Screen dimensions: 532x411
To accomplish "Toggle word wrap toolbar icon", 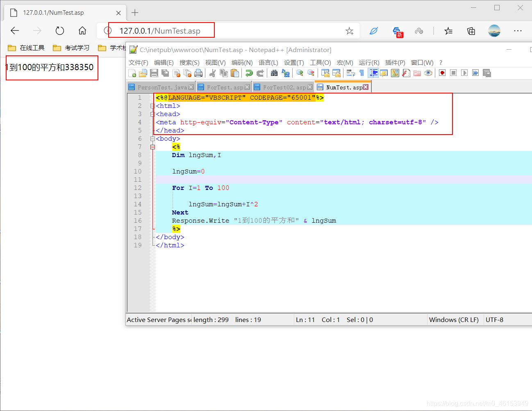I will click(x=351, y=73).
